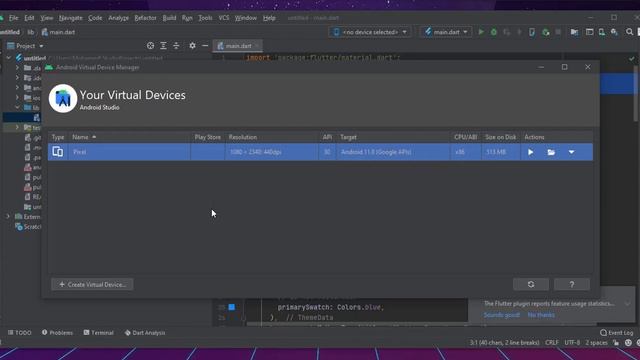Click Sounds good link in Flutter notification

502,315
